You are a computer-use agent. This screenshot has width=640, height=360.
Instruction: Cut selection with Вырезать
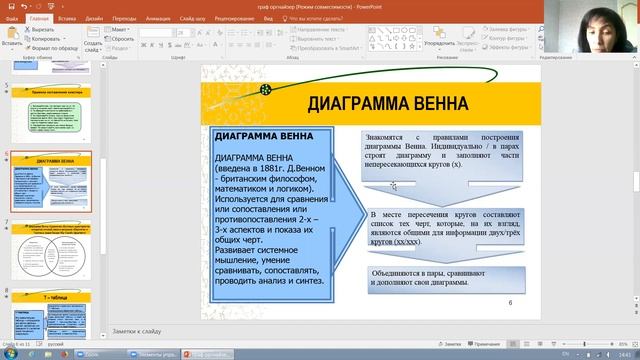coord(39,29)
